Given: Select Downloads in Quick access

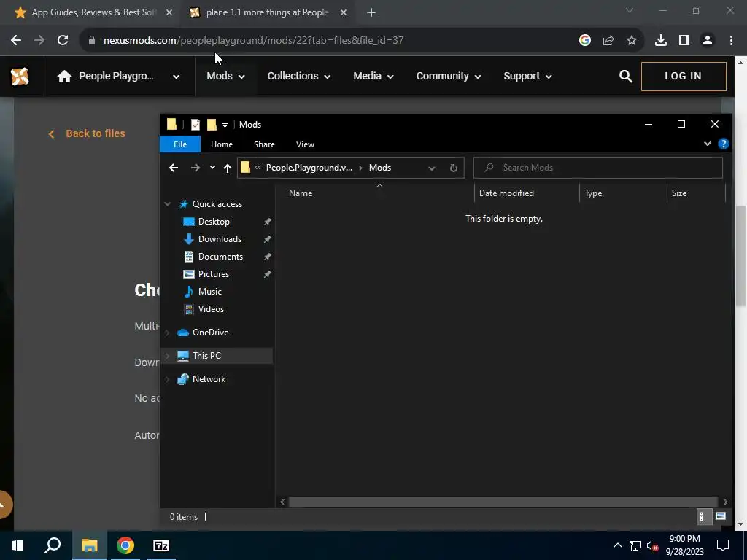Looking at the screenshot, I should point(220,239).
